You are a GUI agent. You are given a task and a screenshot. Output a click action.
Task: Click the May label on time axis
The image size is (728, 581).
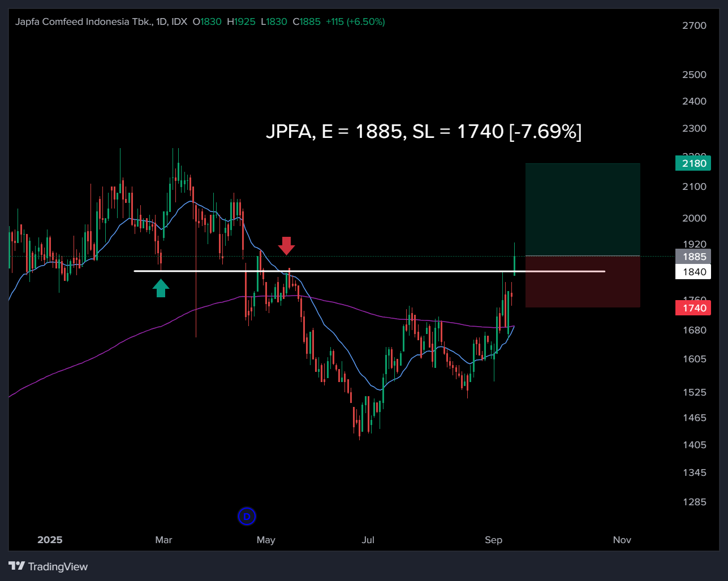click(x=266, y=540)
